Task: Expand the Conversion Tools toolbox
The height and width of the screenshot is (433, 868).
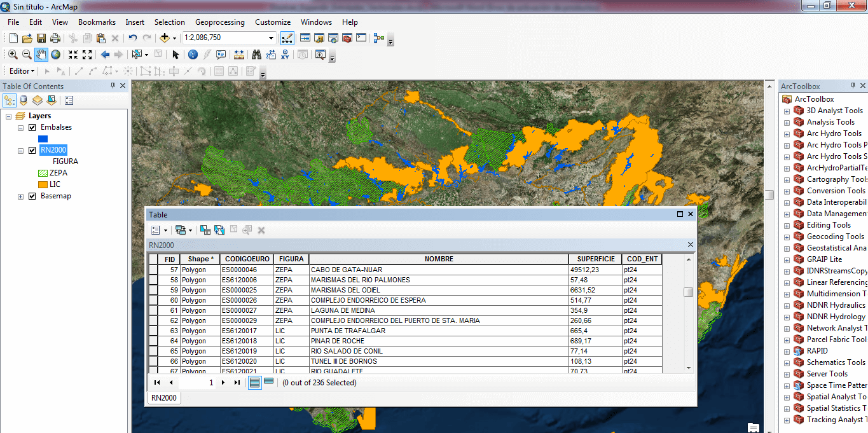Action: click(x=787, y=191)
